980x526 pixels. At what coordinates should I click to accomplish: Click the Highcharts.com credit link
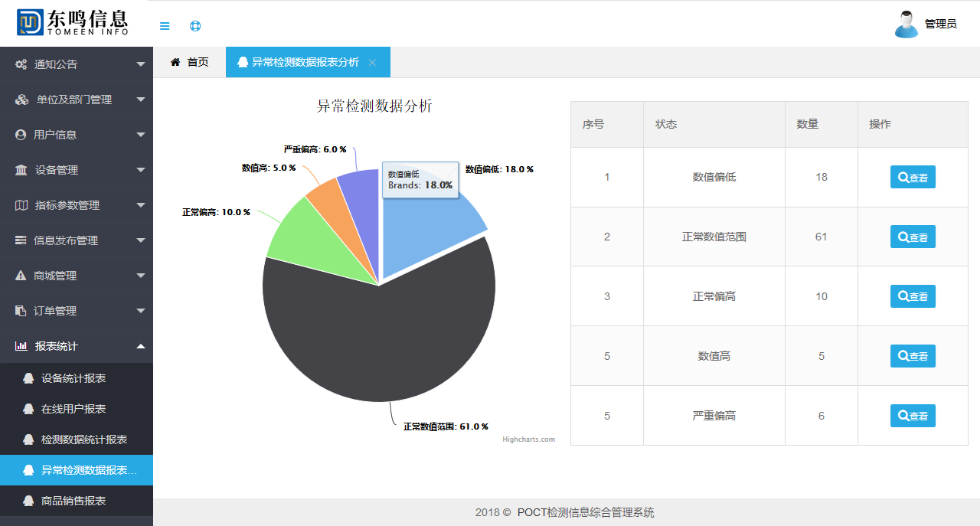pyautogui.click(x=528, y=439)
